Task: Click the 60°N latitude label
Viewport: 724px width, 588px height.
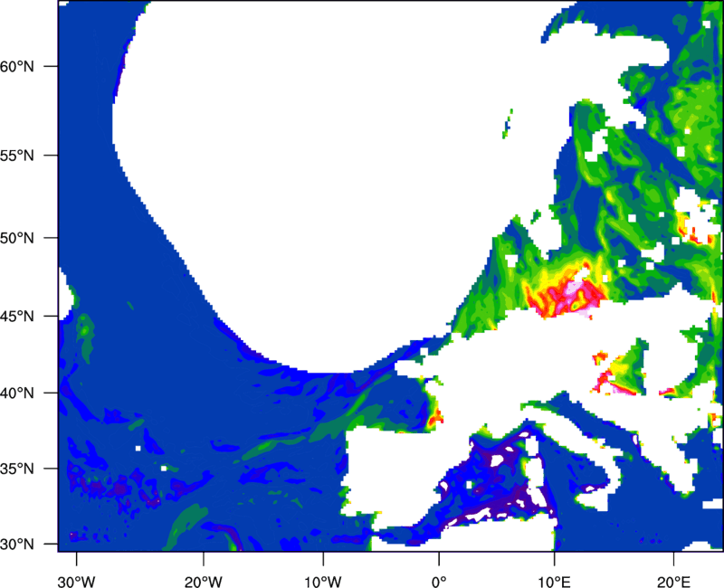Action: pos(17,66)
